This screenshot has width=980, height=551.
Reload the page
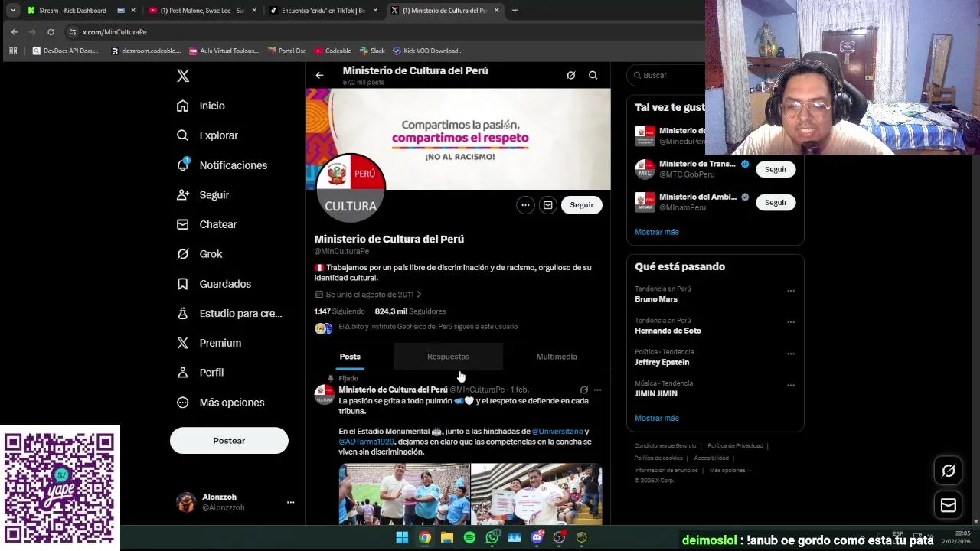coord(51,32)
